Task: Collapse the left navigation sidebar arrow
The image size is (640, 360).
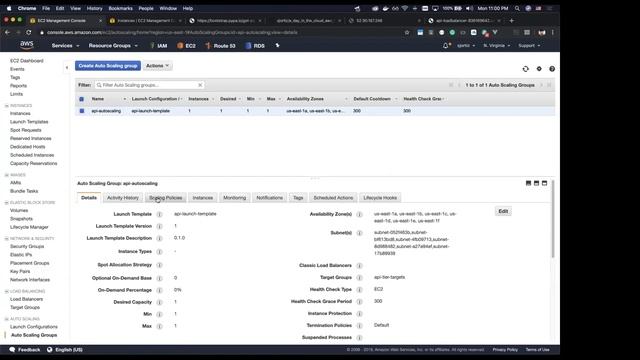Action: [67, 67]
